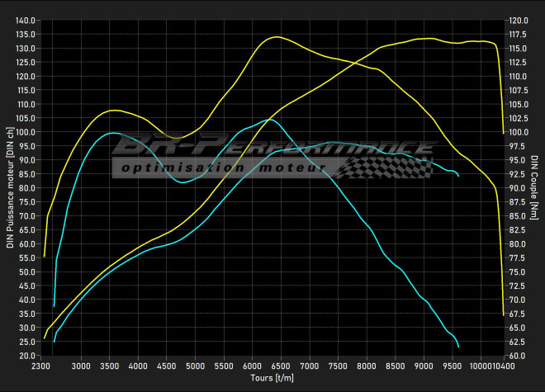Click the cyan torque curve's first hump near 3500 rpm
Viewport: 545px width, 392px height.
[112, 132]
